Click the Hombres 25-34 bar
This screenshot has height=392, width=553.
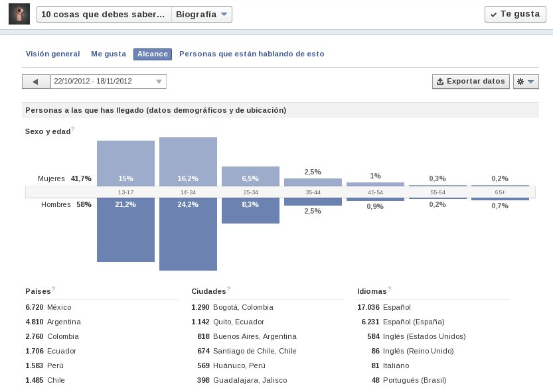pos(250,210)
